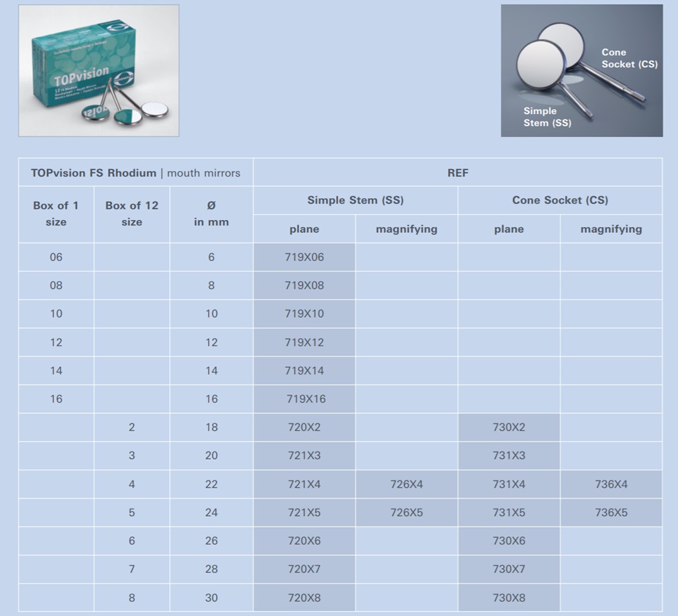The image size is (678, 616).
Task: Select reference number 719X10
Action: click(304, 313)
